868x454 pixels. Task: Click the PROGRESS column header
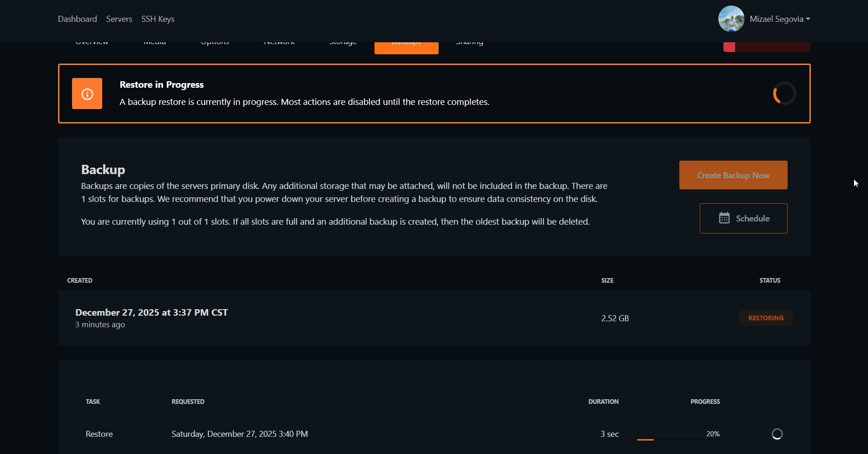point(705,402)
